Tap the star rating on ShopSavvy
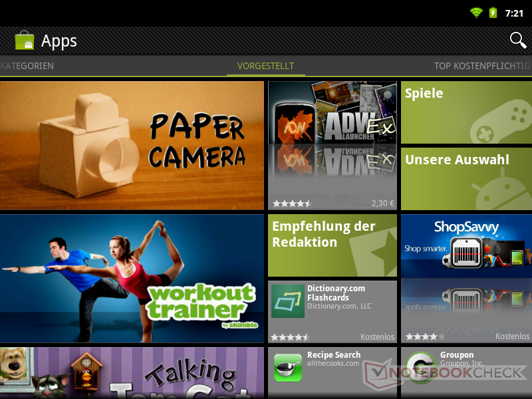 pyautogui.click(x=425, y=337)
